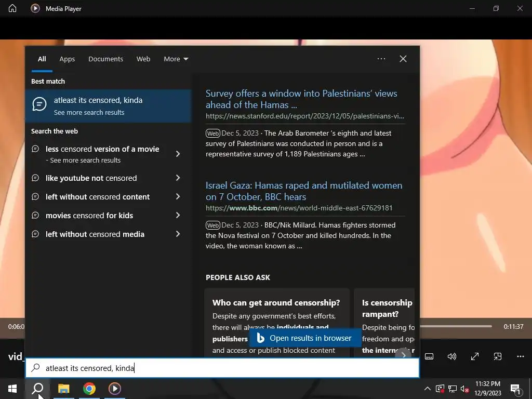Expand arrow for 'less censored version of a movie'
This screenshot has width=532, height=399.
178,154
